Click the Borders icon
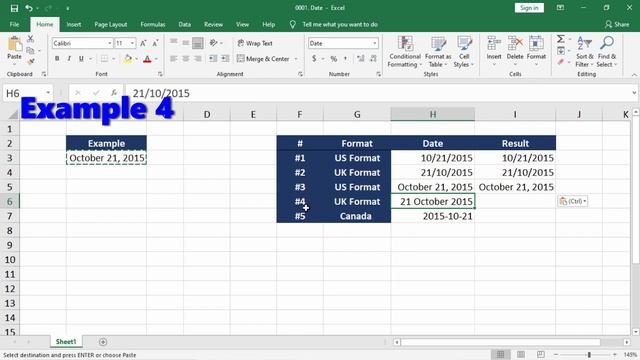The image size is (640, 360). [x=104, y=59]
